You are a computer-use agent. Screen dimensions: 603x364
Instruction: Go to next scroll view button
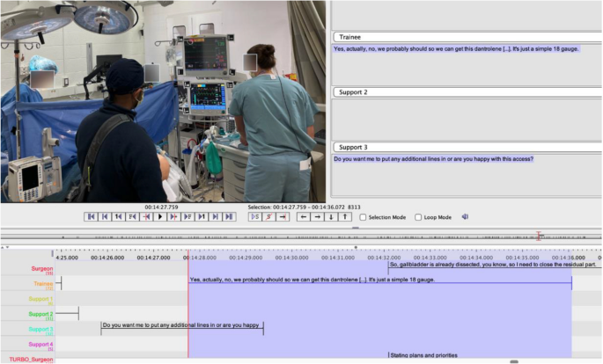[216, 217]
